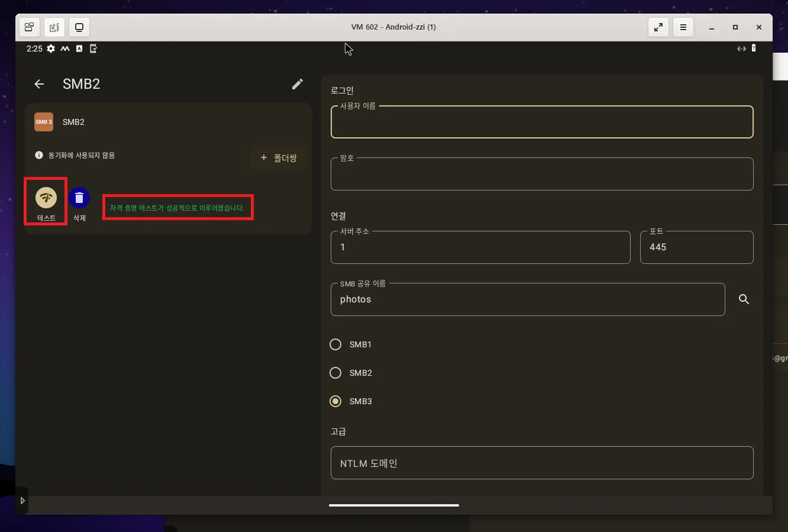Click the back arrow next to SMB2 title
The height and width of the screenshot is (532, 788).
coord(39,84)
